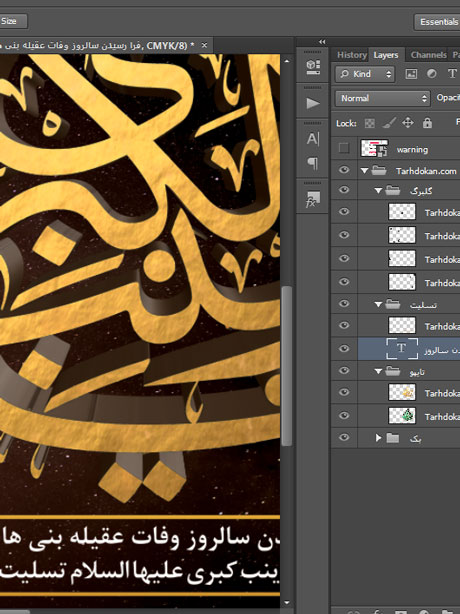Hide the تسلیت group
The height and width of the screenshot is (614, 460).
344,303
